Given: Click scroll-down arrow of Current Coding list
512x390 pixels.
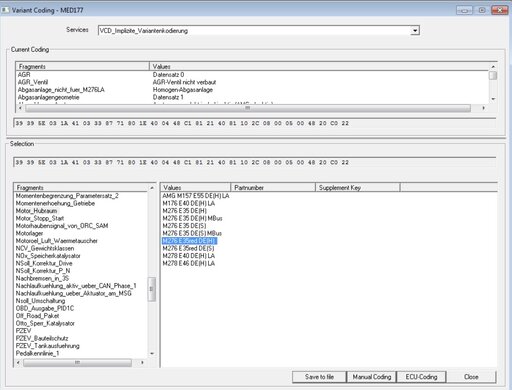Looking at the screenshot, I should pos(493,99).
